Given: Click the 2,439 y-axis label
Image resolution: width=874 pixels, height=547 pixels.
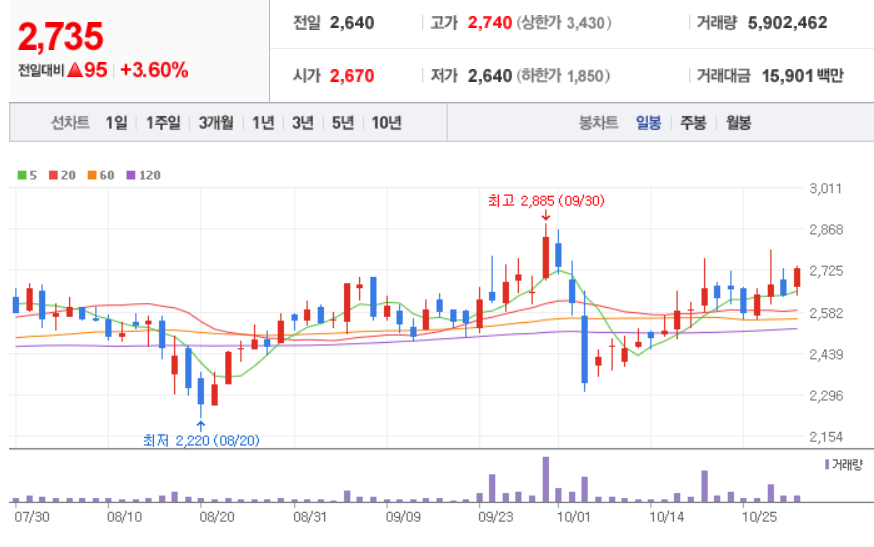Looking at the screenshot, I should click(x=826, y=354).
